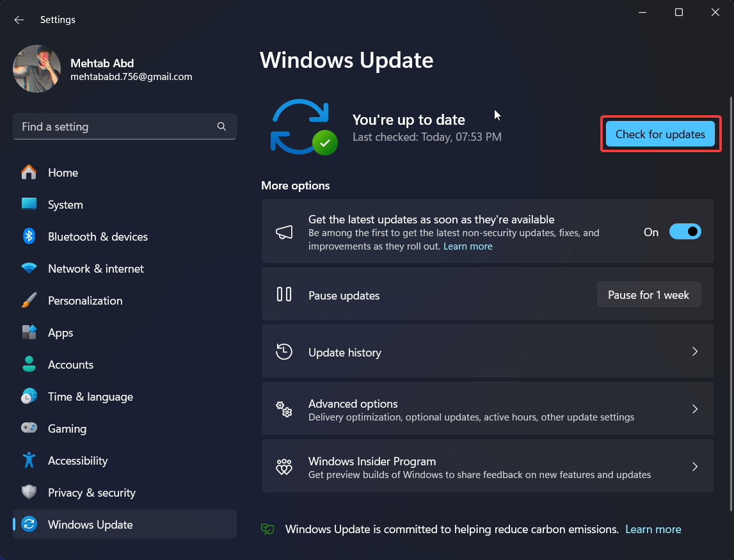734x560 pixels.
Task: Click the Network wifi icon
Action: coord(29,268)
